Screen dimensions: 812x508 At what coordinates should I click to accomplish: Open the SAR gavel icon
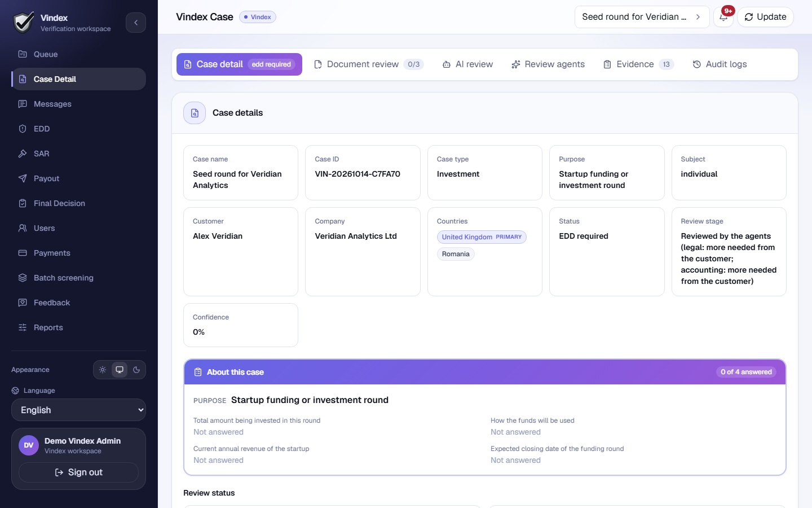click(23, 154)
